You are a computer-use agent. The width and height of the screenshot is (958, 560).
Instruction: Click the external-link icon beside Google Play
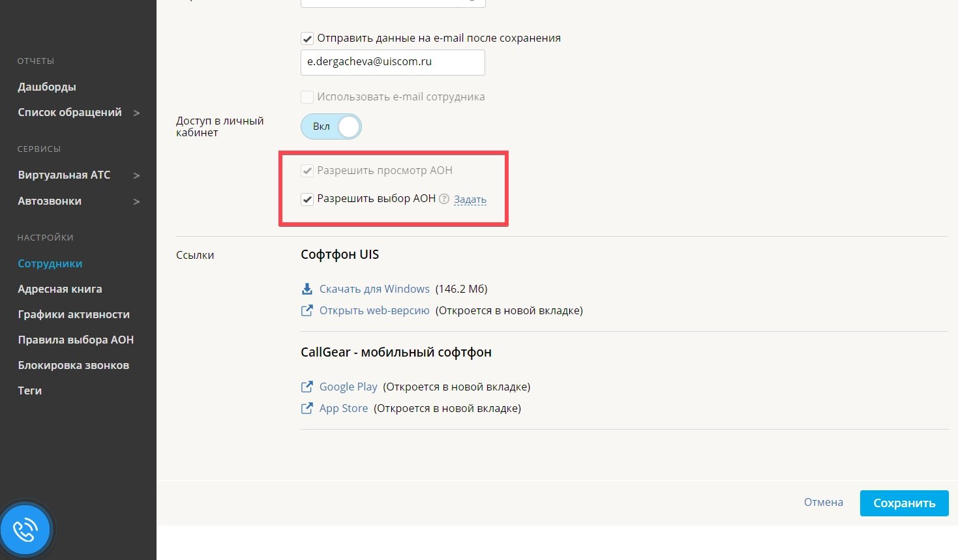tap(307, 387)
